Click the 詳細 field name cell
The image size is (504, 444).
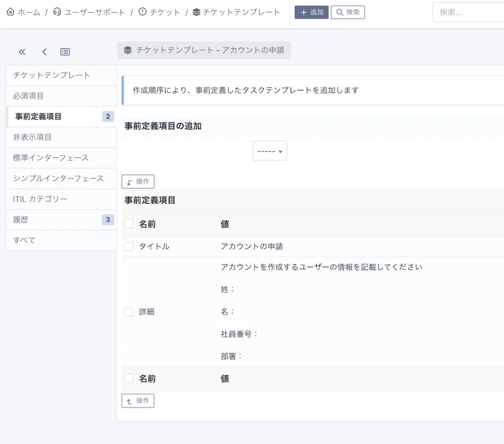(147, 312)
